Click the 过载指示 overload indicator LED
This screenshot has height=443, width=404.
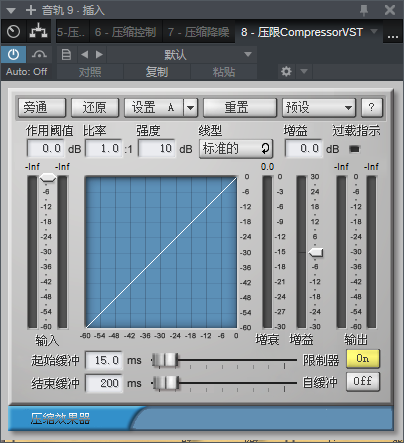click(x=354, y=149)
